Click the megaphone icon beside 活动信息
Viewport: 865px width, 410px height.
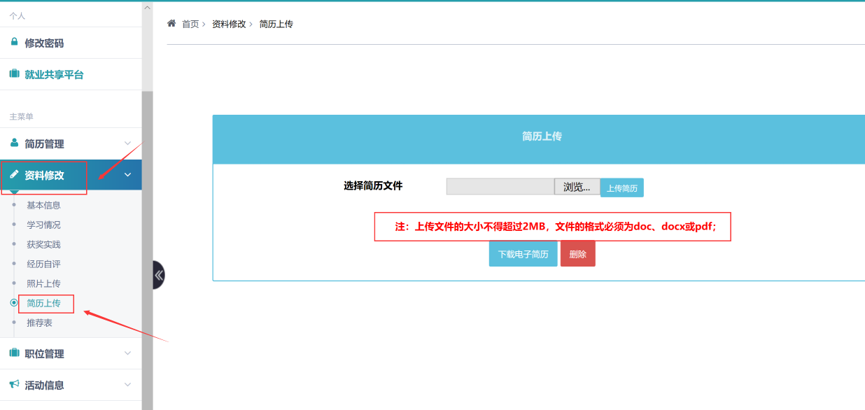[14, 384]
